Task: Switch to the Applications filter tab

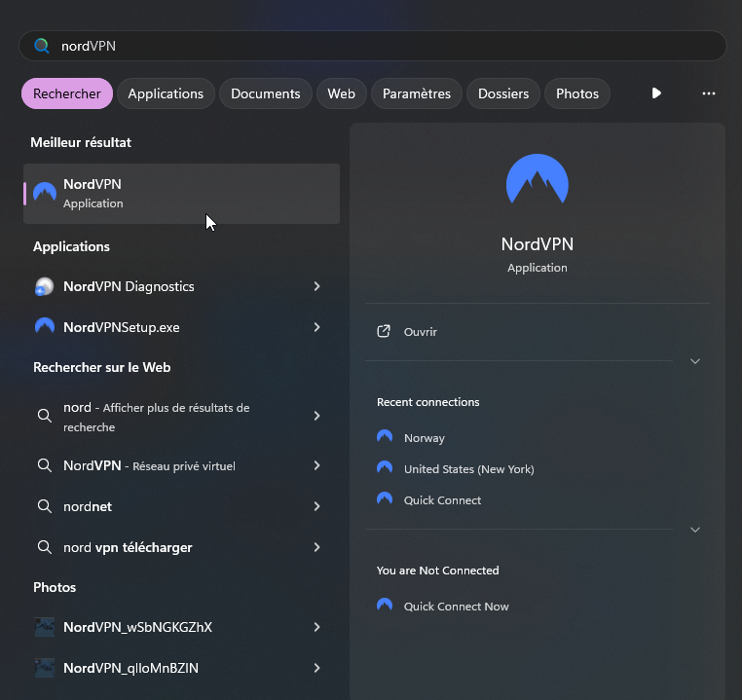Action: tap(166, 93)
